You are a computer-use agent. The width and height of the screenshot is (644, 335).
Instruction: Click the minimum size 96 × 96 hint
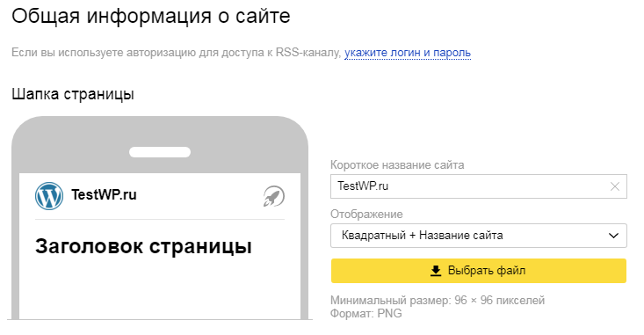click(x=438, y=301)
